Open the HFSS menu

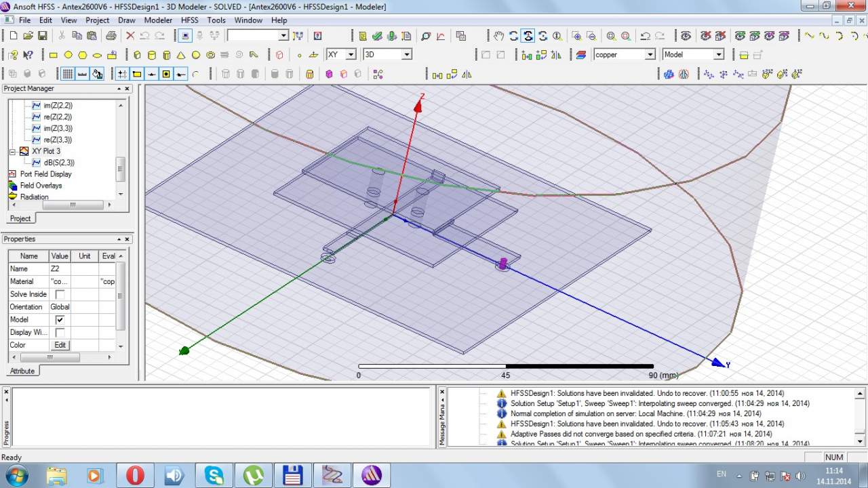coord(189,20)
